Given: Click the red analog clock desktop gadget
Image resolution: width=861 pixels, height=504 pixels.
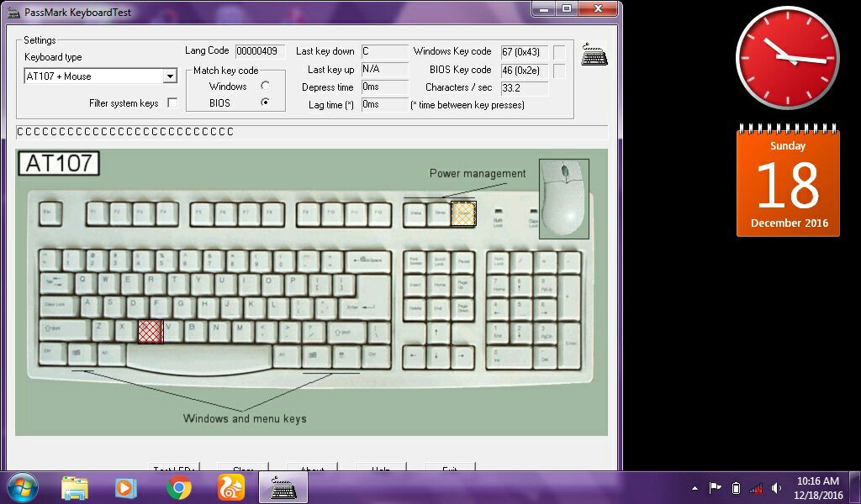Looking at the screenshot, I should click(x=787, y=58).
